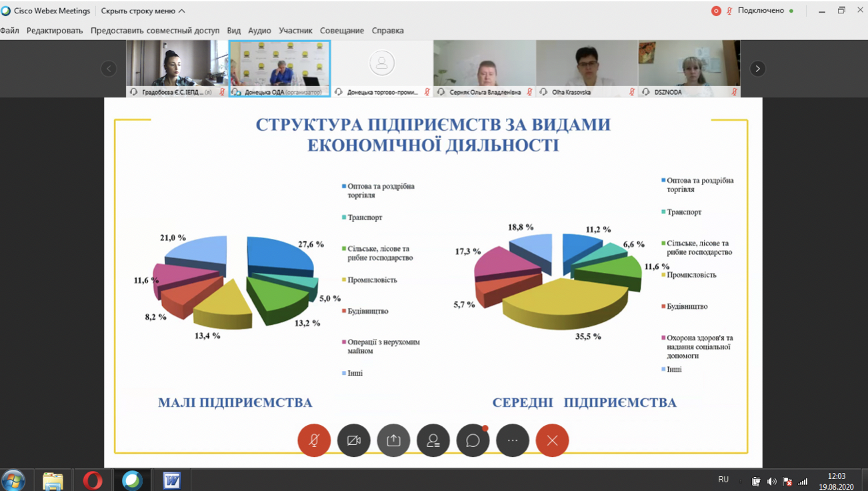Click СЕРЕДНІ ПІДПРИЄМСТВА caption
Screen dimensions: 868x491
tap(585, 403)
